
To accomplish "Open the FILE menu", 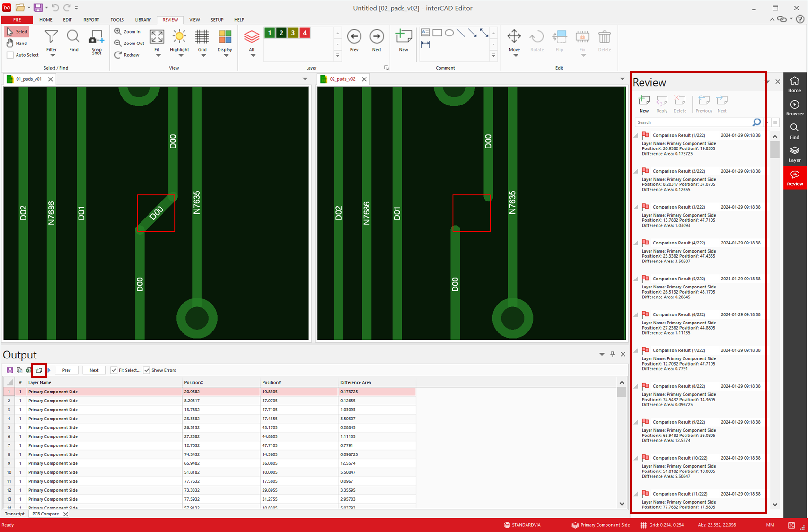I will tap(17, 20).
